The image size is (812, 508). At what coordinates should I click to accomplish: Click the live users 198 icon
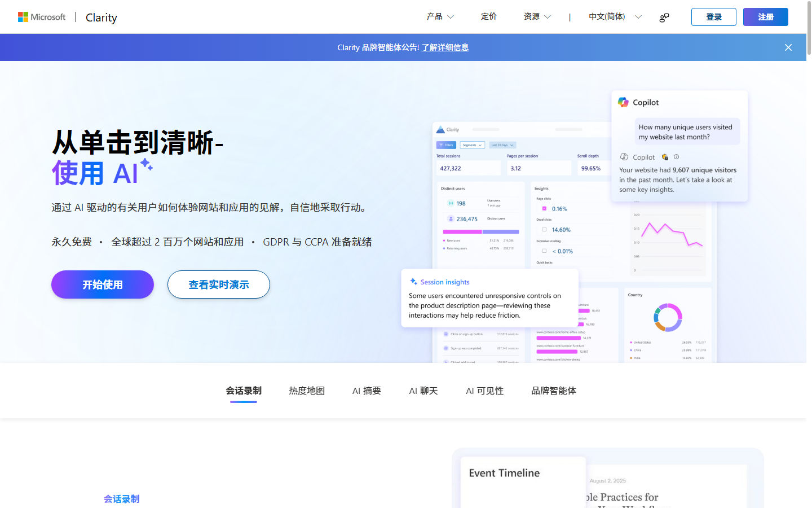click(451, 203)
